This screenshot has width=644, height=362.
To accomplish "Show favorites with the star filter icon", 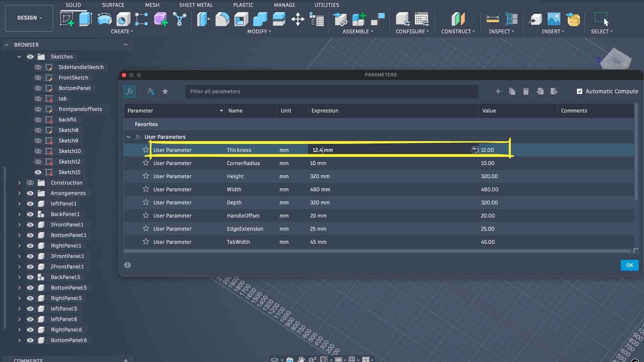I will click(x=165, y=91).
